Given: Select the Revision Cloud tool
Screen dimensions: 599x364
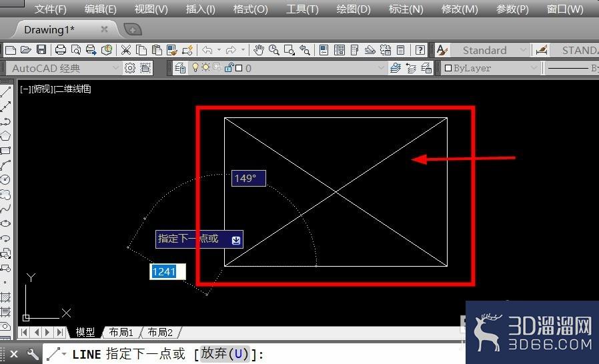Looking at the screenshot, I should click(5, 195).
